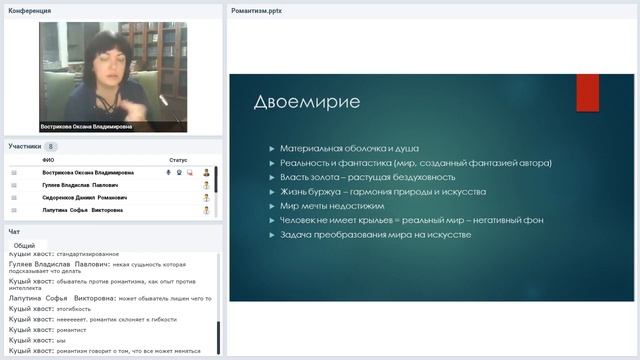Click the Статус column header

178,160
